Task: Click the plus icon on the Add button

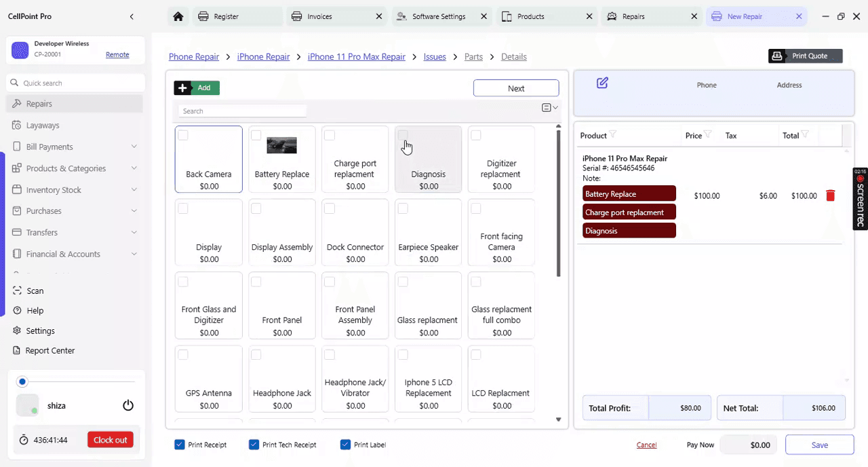Action: (x=182, y=88)
